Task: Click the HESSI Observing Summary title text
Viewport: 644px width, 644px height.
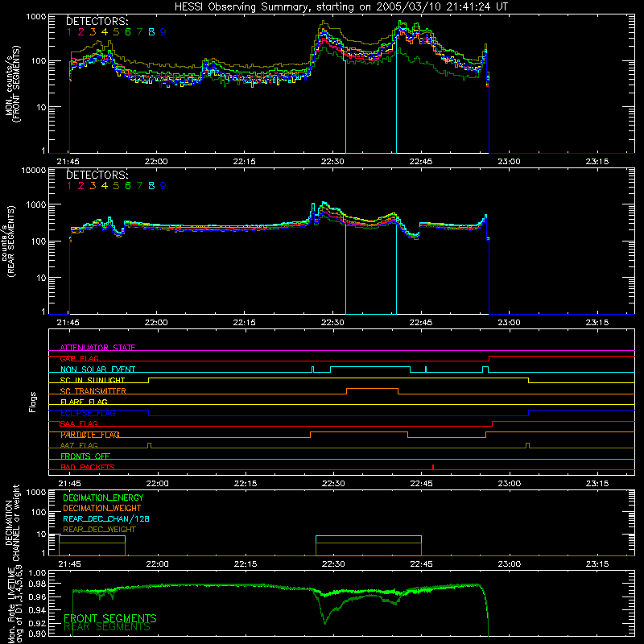Action: 341,6
